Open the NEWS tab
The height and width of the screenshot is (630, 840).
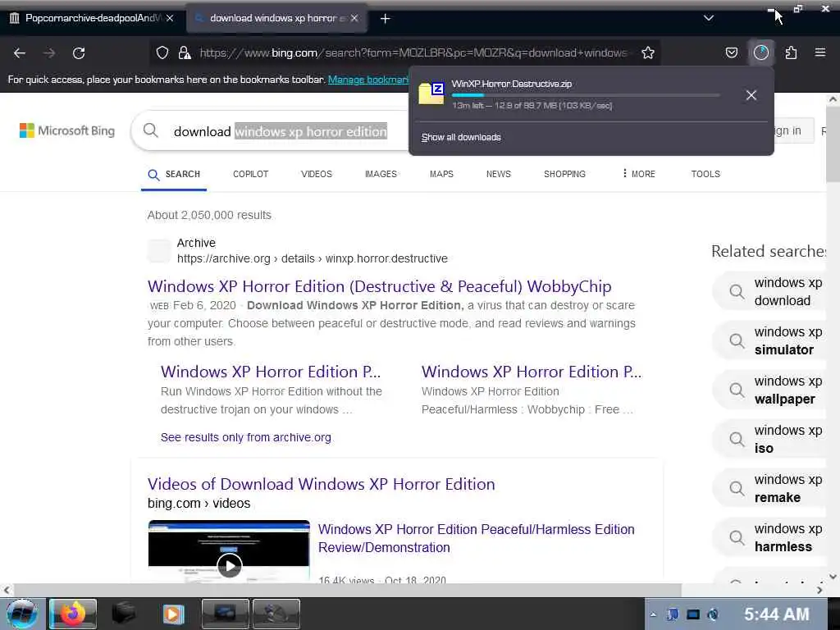499,174
